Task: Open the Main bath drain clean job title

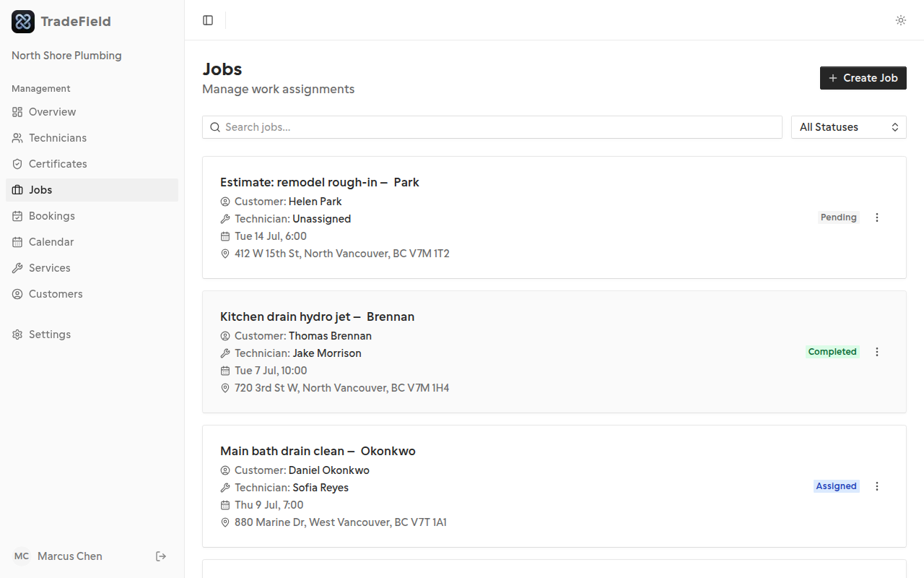Action: [x=318, y=451]
